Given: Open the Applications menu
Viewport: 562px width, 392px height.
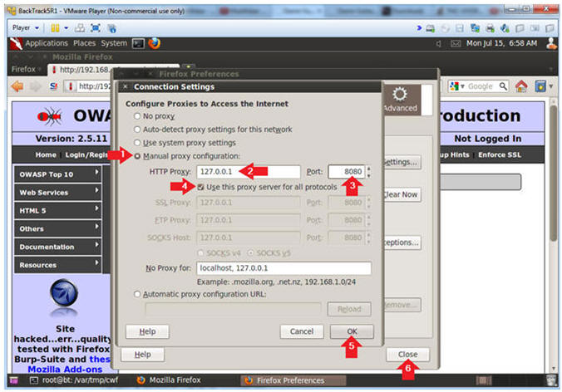Looking at the screenshot, I should [x=47, y=43].
